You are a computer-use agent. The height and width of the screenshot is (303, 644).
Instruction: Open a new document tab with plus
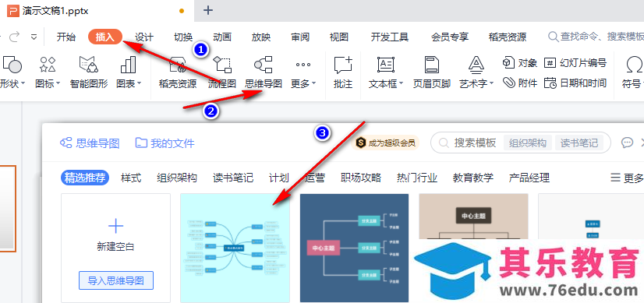pyautogui.click(x=208, y=10)
